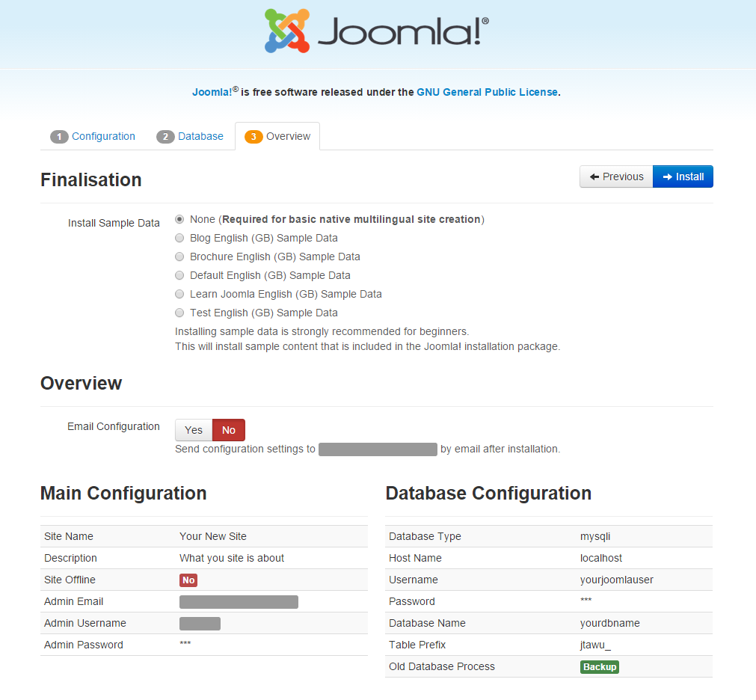Click the Site Offline No badge

coord(188,580)
